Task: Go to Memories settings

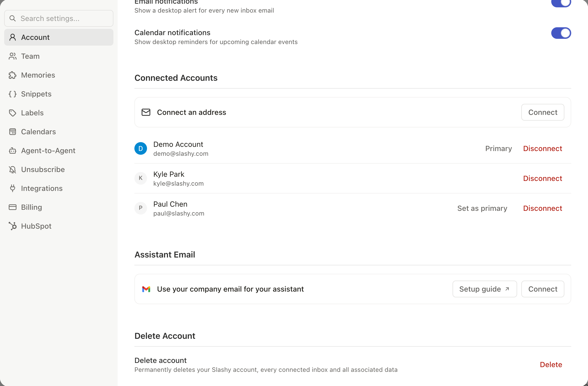Action: [x=59, y=75]
